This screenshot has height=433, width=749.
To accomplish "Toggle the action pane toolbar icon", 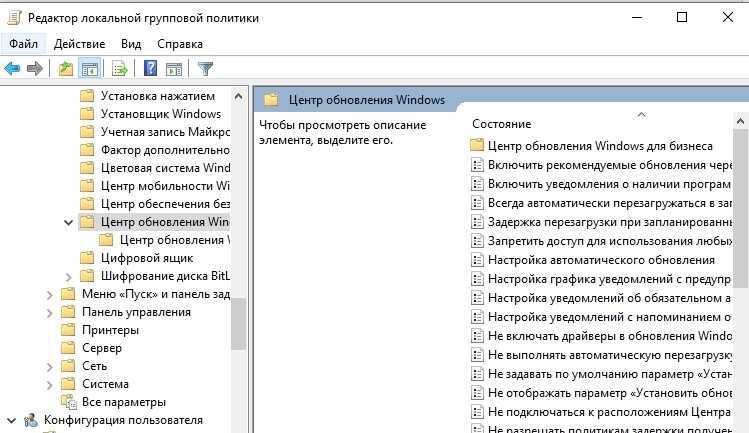I will click(174, 69).
